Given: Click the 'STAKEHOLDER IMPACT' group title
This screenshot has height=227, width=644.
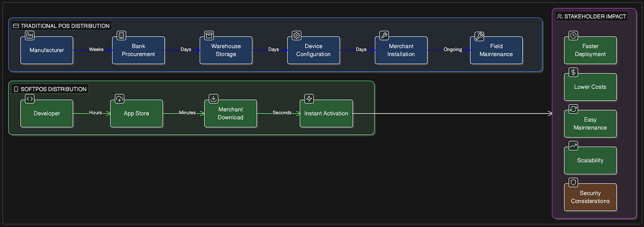Looking at the screenshot, I should tap(595, 16).
